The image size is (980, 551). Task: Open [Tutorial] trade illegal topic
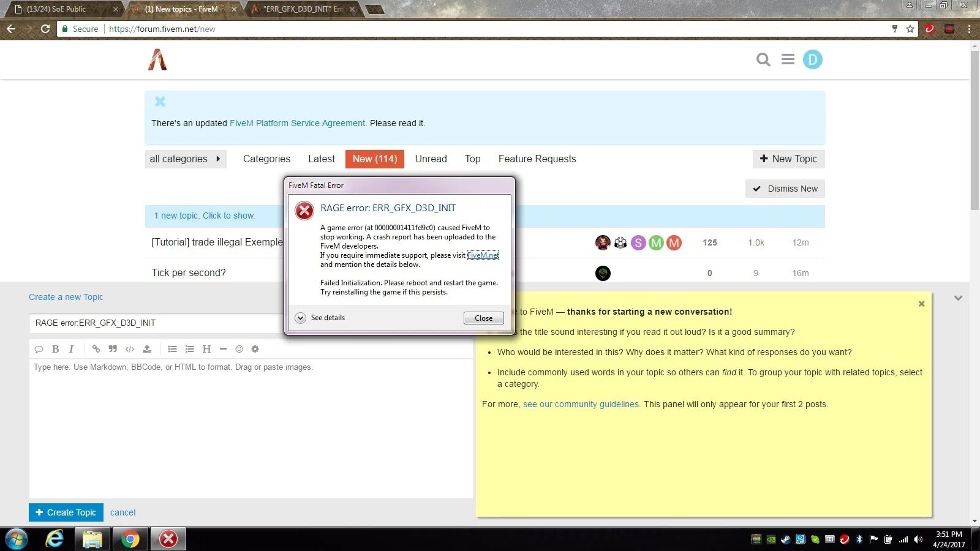point(217,242)
